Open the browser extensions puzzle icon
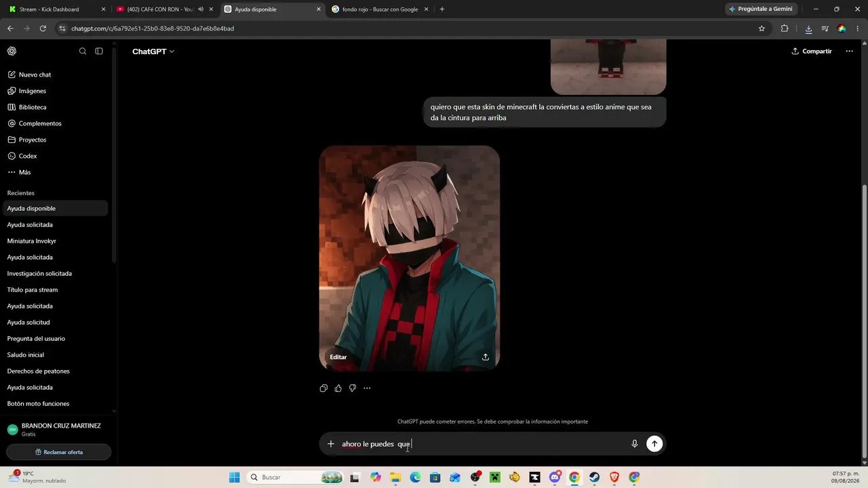 coord(785,28)
